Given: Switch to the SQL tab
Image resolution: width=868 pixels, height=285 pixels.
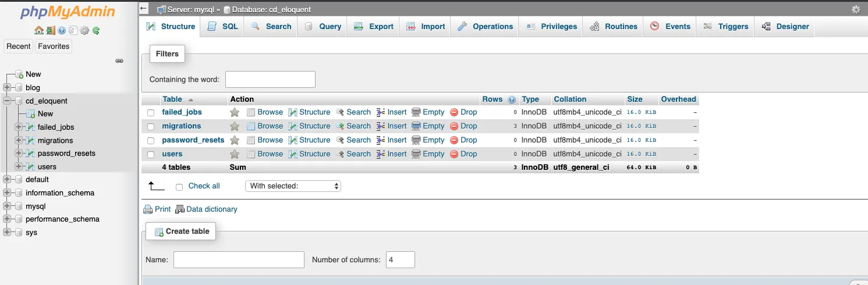Looking at the screenshot, I should coord(223,26).
